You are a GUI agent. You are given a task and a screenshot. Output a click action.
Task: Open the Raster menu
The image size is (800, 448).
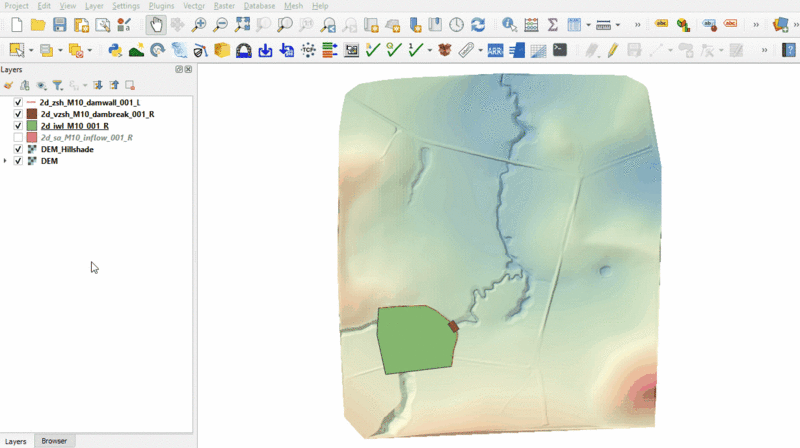pos(223,6)
